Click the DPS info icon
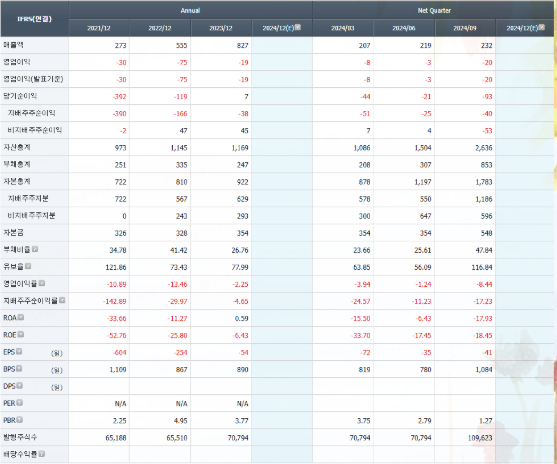557x464 pixels. (20, 385)
